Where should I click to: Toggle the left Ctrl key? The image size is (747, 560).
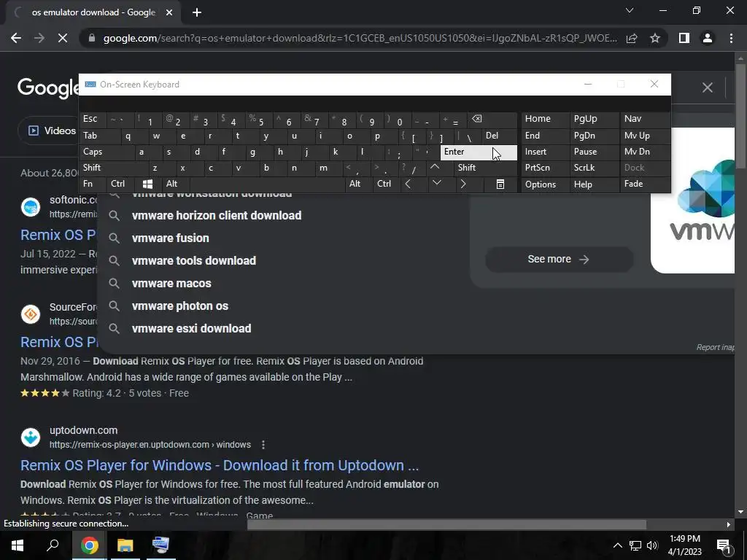click(120, 184)
